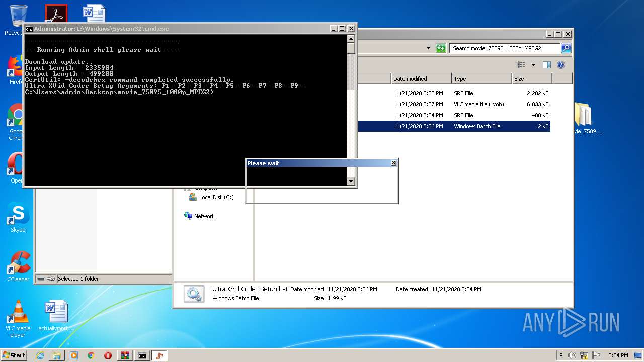Sort by Type column header

point(481,79)
